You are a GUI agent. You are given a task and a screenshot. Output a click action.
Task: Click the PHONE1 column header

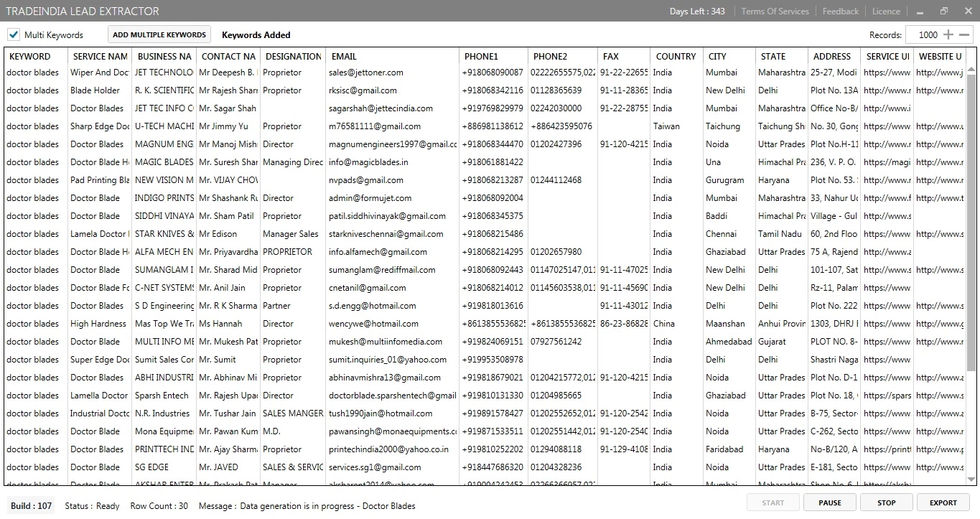(x=492, y=56)
